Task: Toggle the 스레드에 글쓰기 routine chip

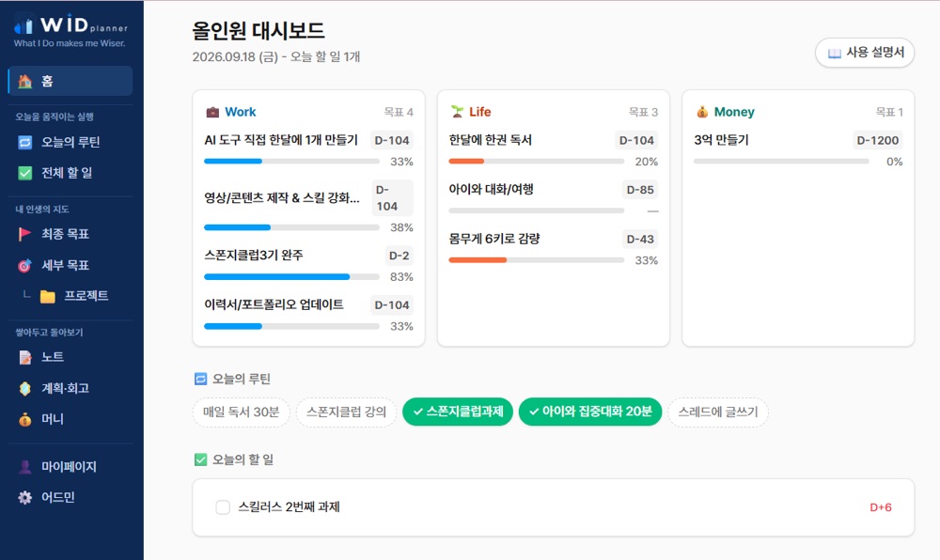Action: tap(717, 412)
